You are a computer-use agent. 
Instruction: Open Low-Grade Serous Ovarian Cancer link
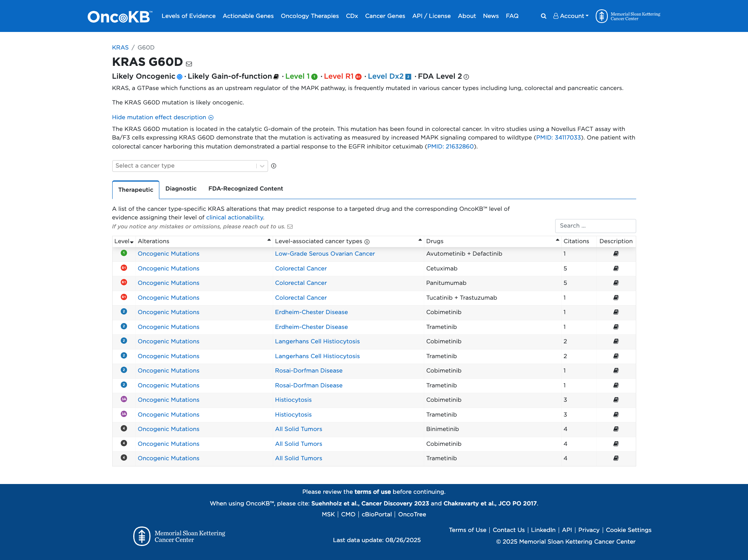(x=325, y=254)
